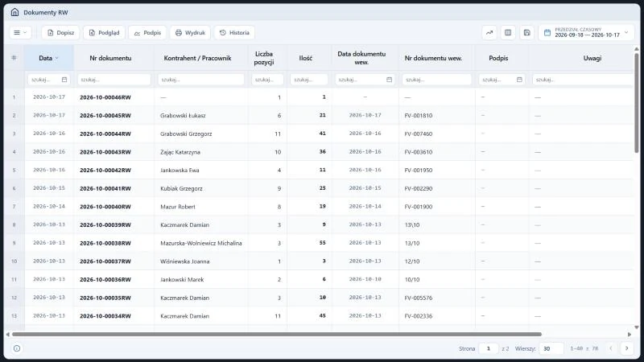Click the Podpis toolbar button

[x=147, y=32]
